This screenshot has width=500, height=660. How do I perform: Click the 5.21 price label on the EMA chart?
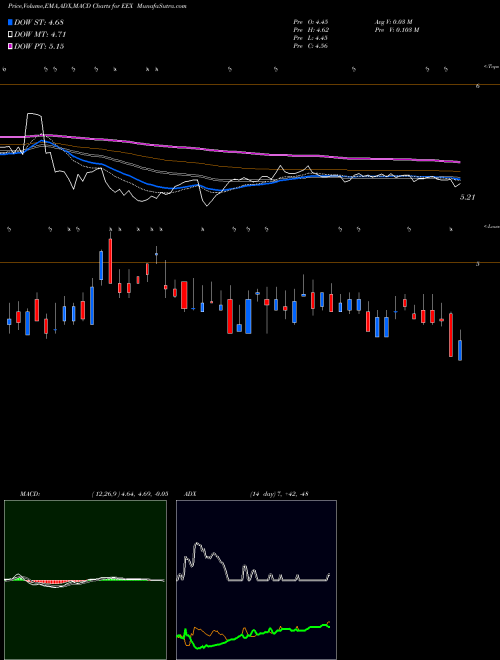point(467,197)
